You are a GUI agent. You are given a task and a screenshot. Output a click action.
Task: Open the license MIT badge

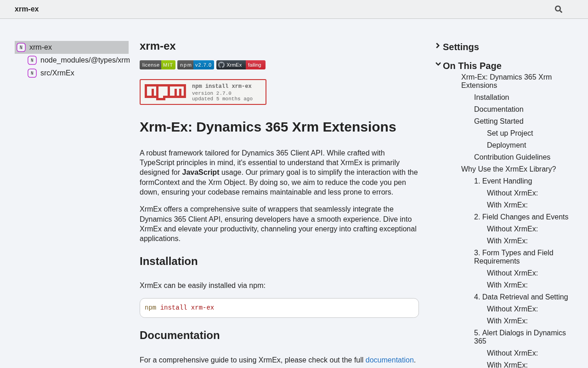click(158, 65)
